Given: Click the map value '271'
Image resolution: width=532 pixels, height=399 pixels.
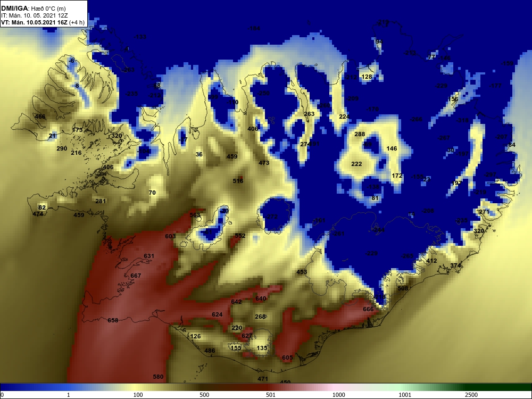Looking at the screenshot, I should pyautogui.click(x=484, y=212).
